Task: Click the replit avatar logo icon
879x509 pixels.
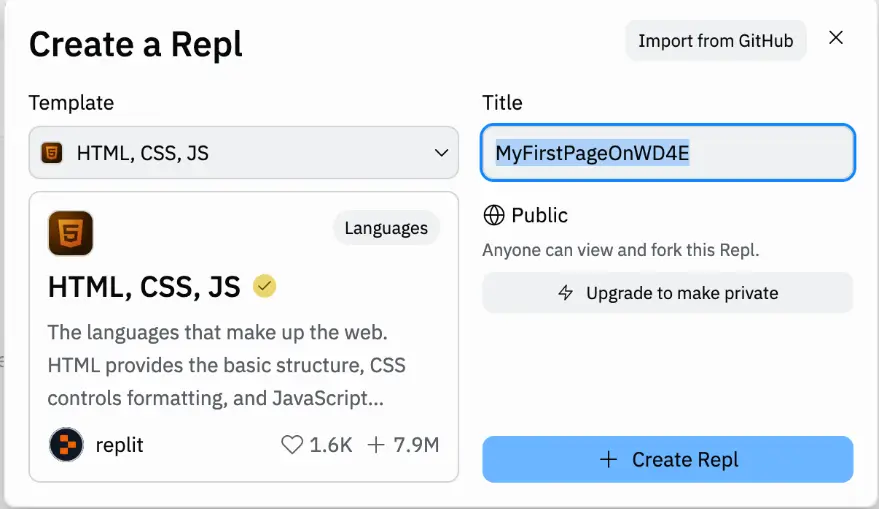Action: click(66, 445)
